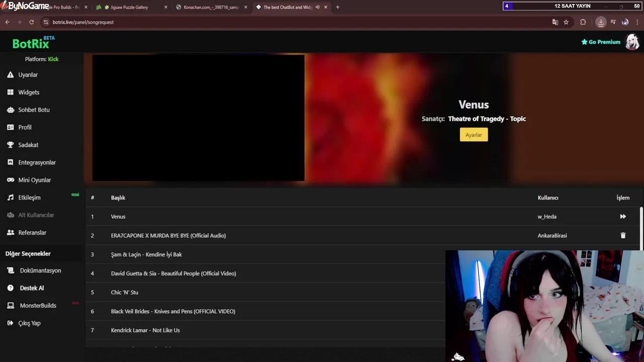Click the user name AnkaraBirasi
This screenshot has height=362, width=644.
(552, 236)
